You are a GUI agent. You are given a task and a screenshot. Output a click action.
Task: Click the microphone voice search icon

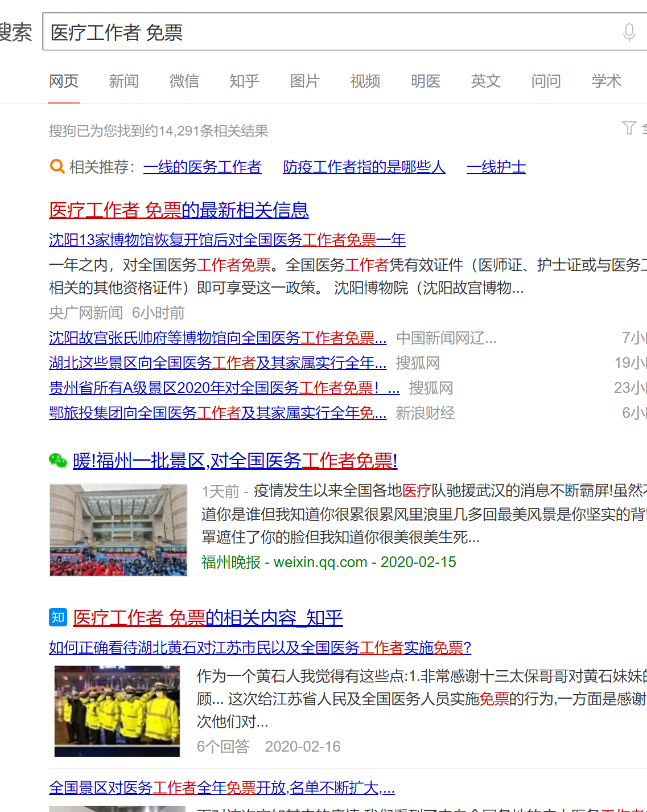click(x=629, y=32)
